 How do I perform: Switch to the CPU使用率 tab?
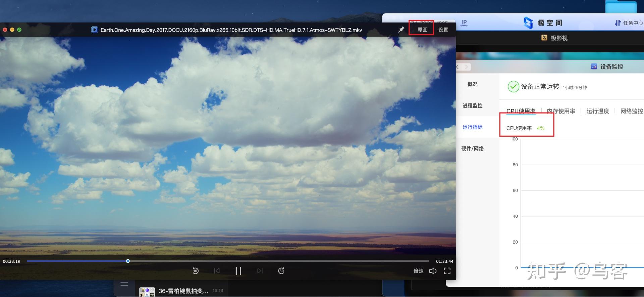(521, 111)
